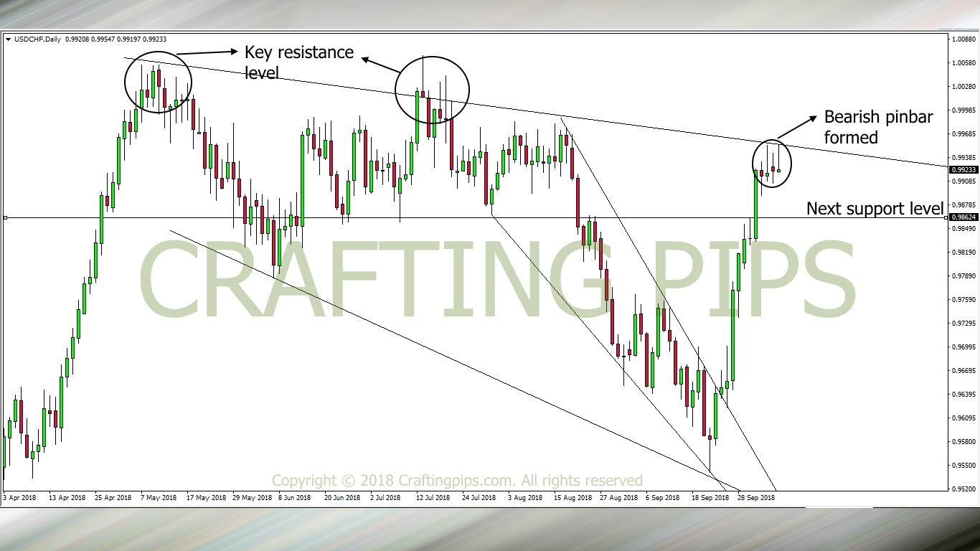This screenshot has height=551, width=980.
Task: Click the '29 May 2018' date label
Action: tap(251, 497)
